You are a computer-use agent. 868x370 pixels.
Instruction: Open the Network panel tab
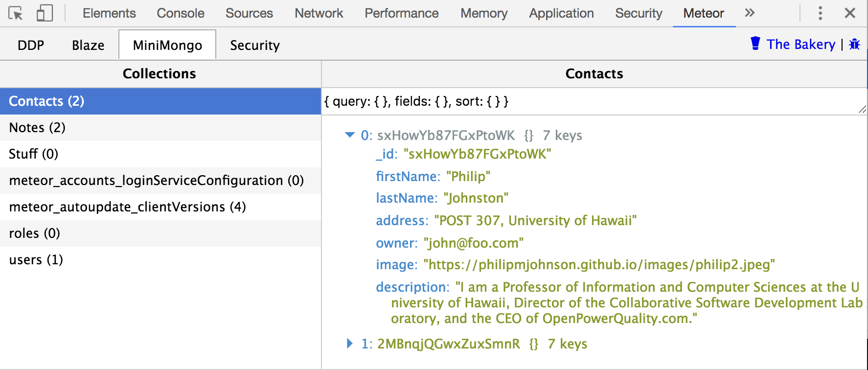coord(319,13)
